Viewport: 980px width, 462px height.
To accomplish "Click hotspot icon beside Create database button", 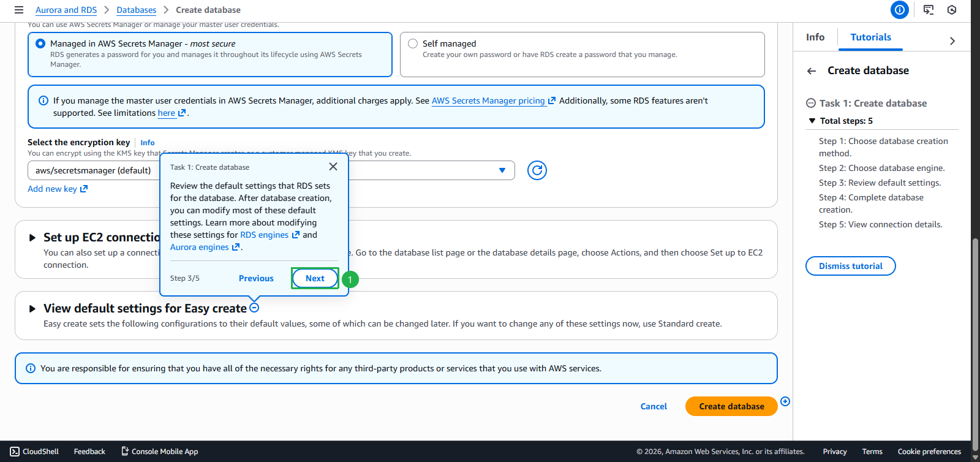I will pyautogui.click(x=785, y=401).
